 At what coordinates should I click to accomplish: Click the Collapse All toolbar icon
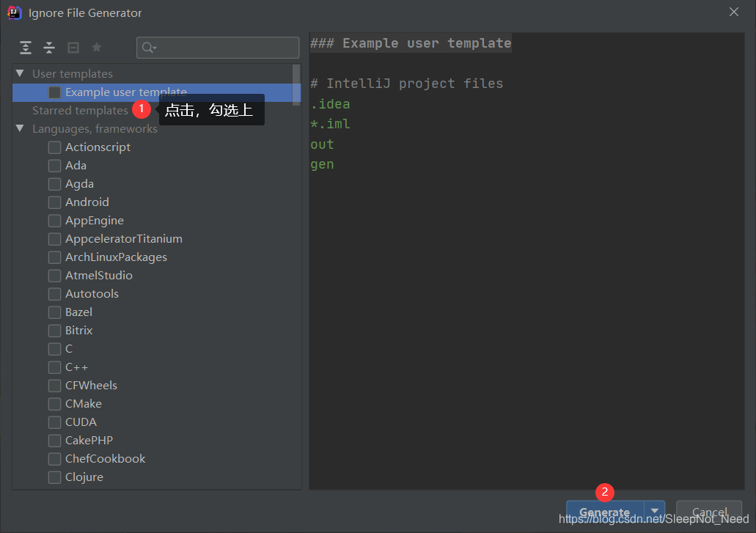click(x=49, y=48)
